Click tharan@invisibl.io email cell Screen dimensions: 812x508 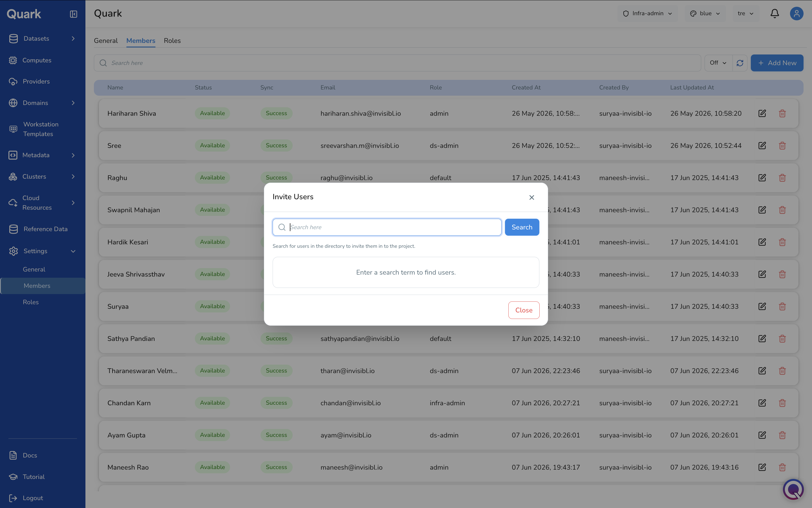point(347,371)
